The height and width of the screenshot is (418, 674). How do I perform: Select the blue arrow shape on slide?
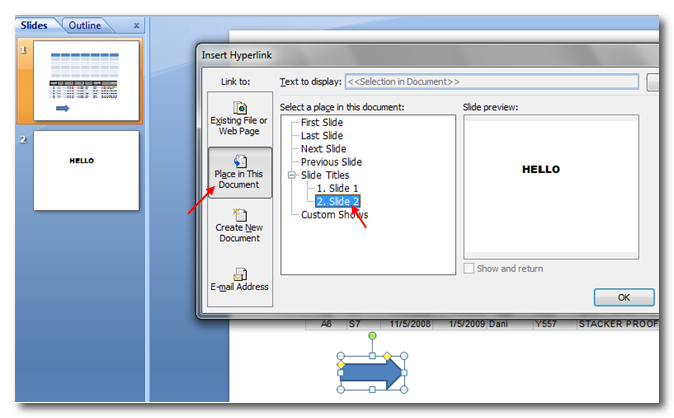(372, 373)
